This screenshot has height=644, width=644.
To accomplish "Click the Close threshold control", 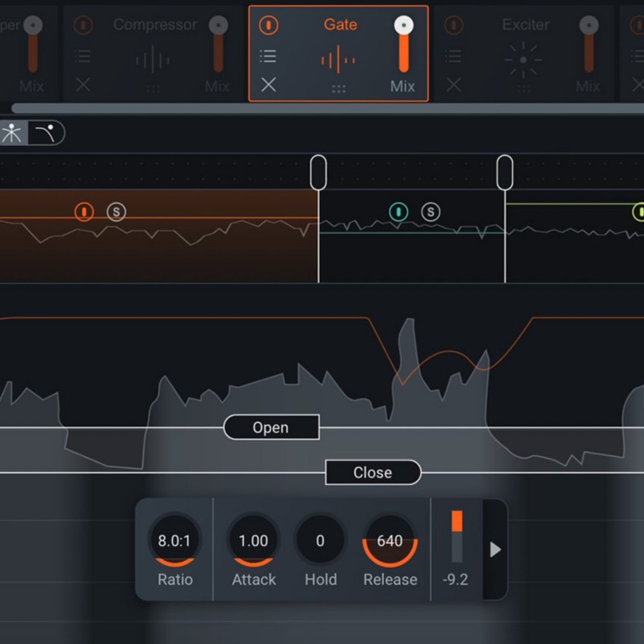I will tap(372, 472).
